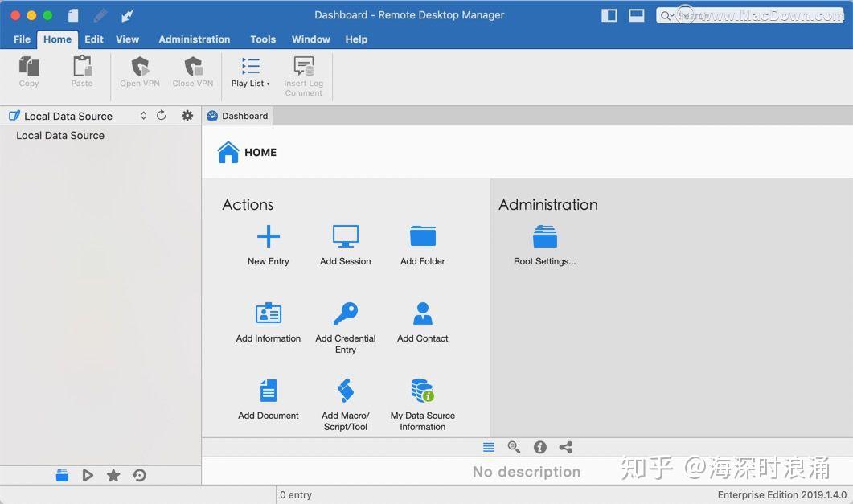
Task: Click My Data Source Information icon
Action: pos(422,393)
